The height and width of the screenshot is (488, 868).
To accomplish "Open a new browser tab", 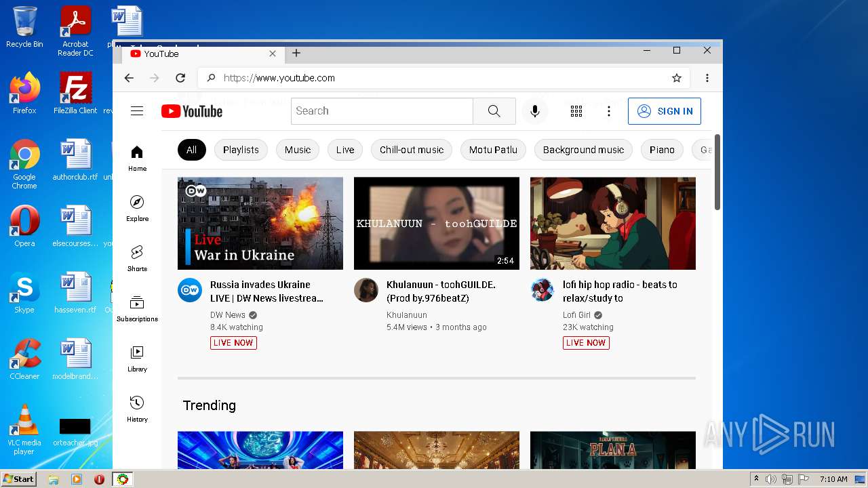I will click(296, 53).
